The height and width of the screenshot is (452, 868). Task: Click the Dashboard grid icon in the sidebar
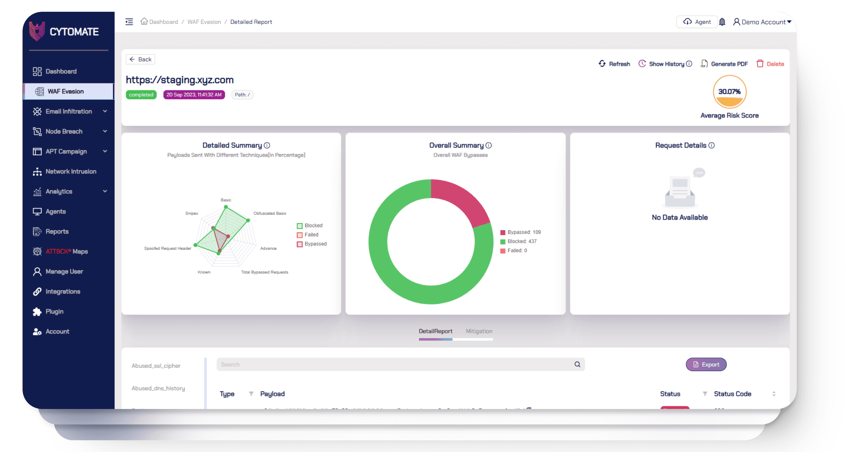(37, 72)
